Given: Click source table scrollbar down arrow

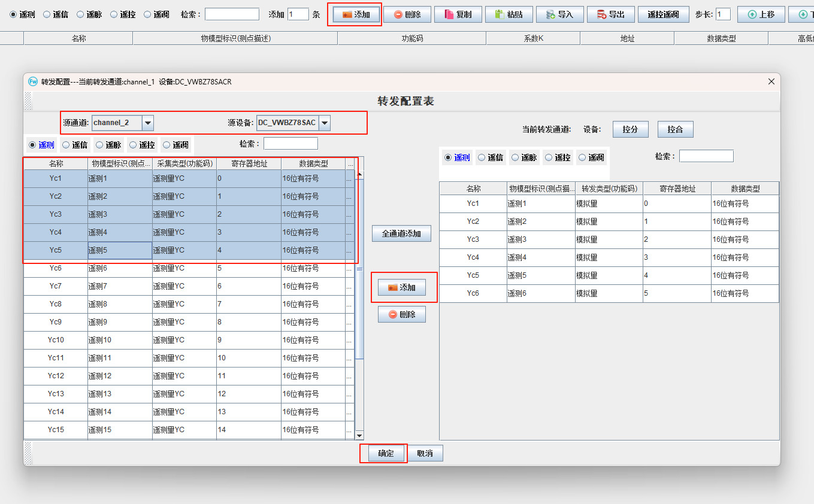Looking at the screenshot, I should point(359,435).
